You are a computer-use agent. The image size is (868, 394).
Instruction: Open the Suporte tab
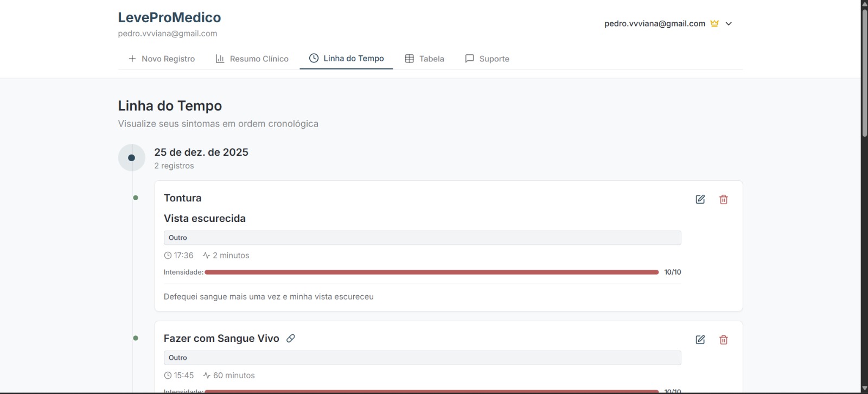point(487,59)
